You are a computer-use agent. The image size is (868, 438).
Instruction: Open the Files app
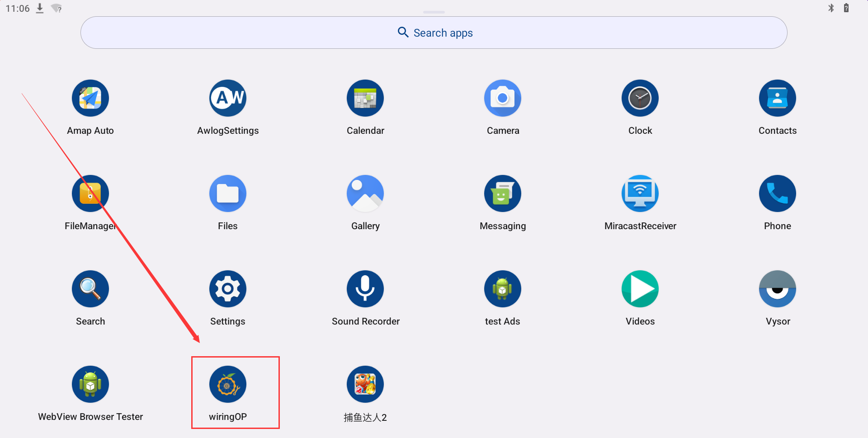point(228,193)
